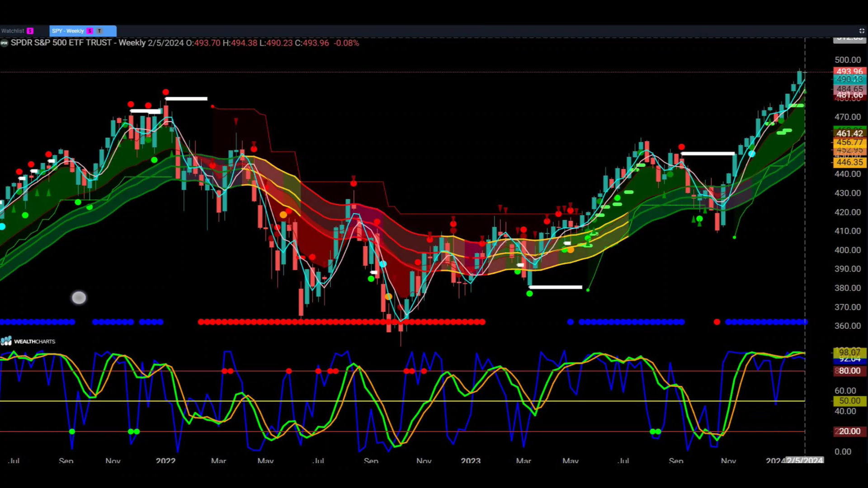Click the -0.08% change value
This screenshot has height=488, width=868.
click(x=346, y=43)
